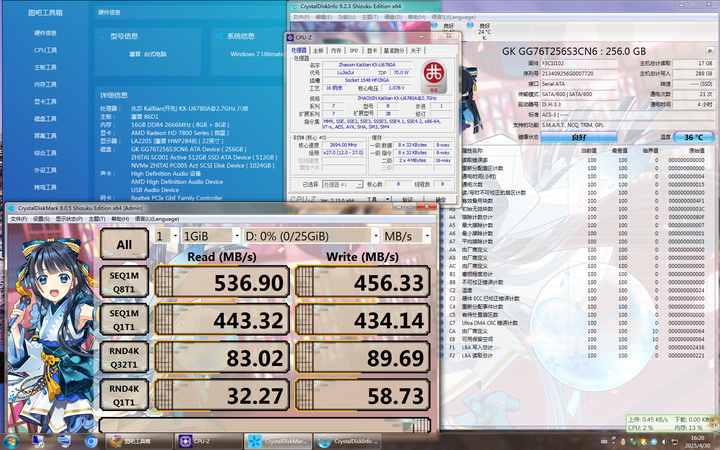
Task: Select 硬件信息 in 图吧工具箱 sidebar
Action: pos(45,33)
